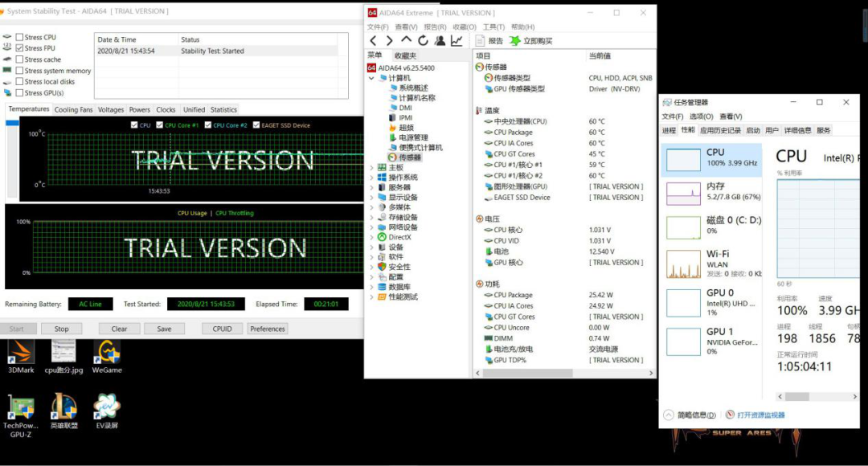Expand the 显示设备 display tree node
The width and height of the screenshot is (868, 466).
tap(371, 198)
